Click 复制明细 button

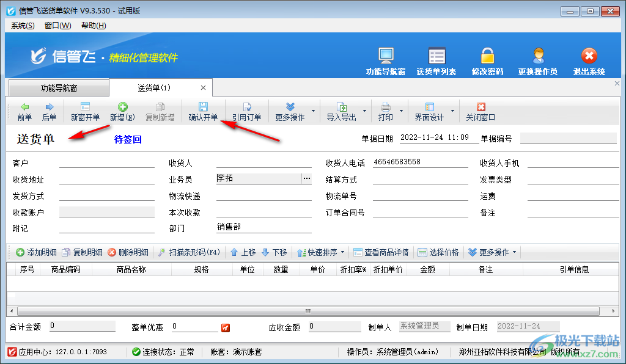(x=82, y=252)
